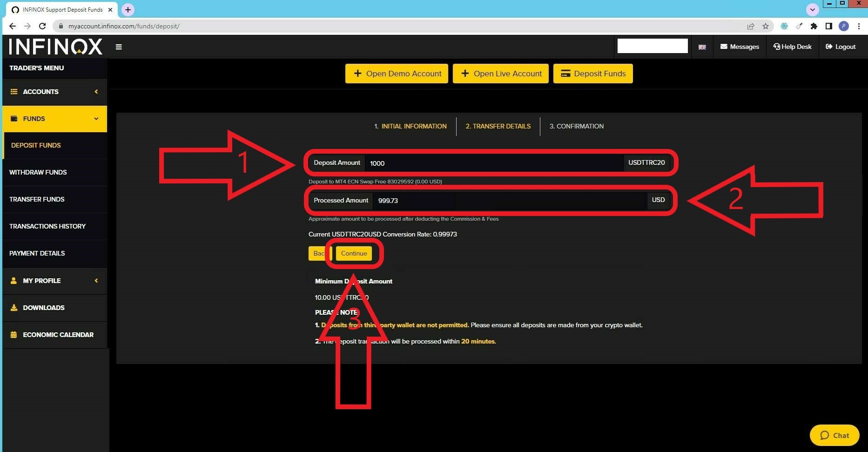This screenshot has height=452, width=868.
Task: Click the INFINOX logo
Action: click(55, 47)
